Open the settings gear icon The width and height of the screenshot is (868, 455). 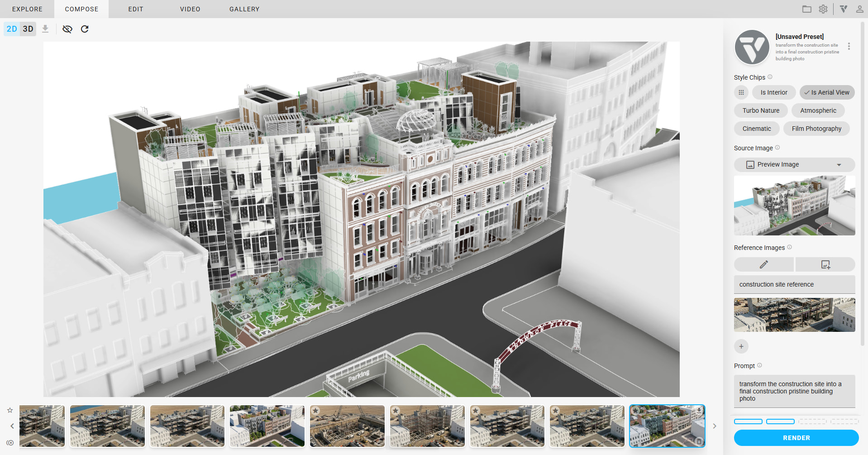coord(823,9)
